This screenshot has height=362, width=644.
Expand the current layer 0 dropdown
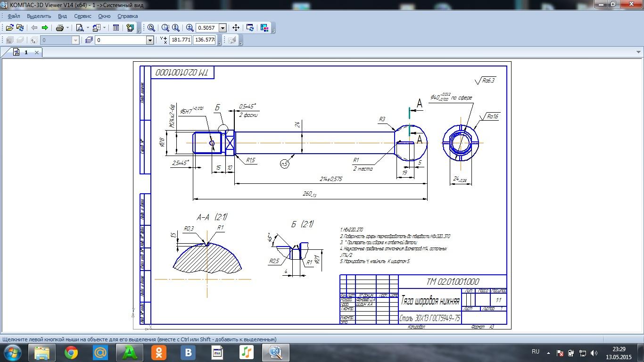150,41
